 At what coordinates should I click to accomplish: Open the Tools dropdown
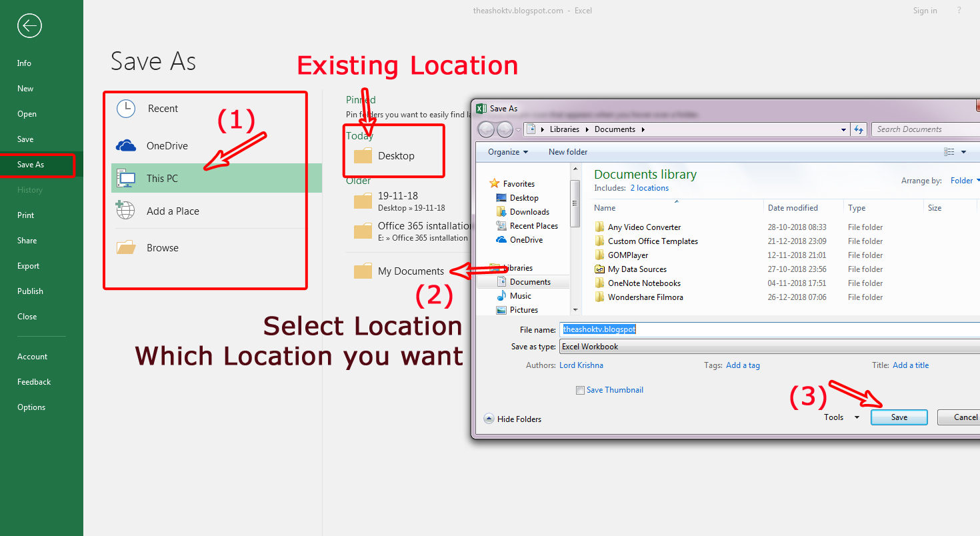[x=841, y=417]
